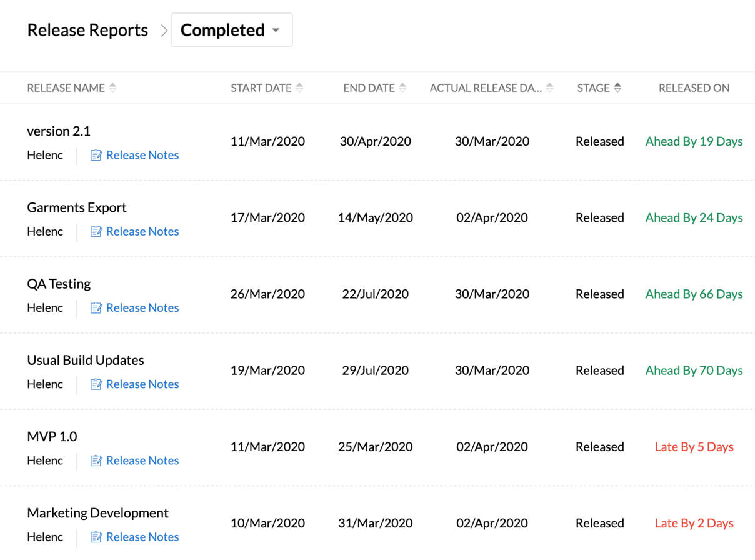The image size is (755, 560).
Task: Click the notes icon in QA Testing row
Action: pos(96,307)
